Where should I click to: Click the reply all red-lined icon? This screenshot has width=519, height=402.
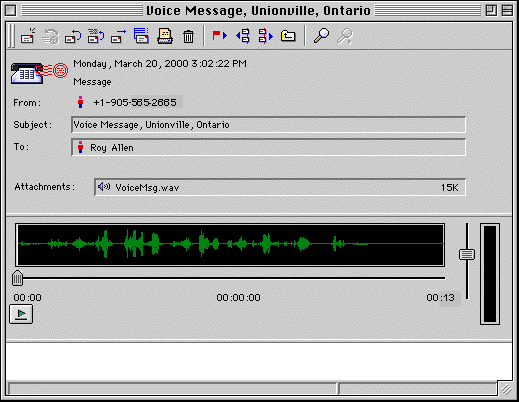click(96, 36)
